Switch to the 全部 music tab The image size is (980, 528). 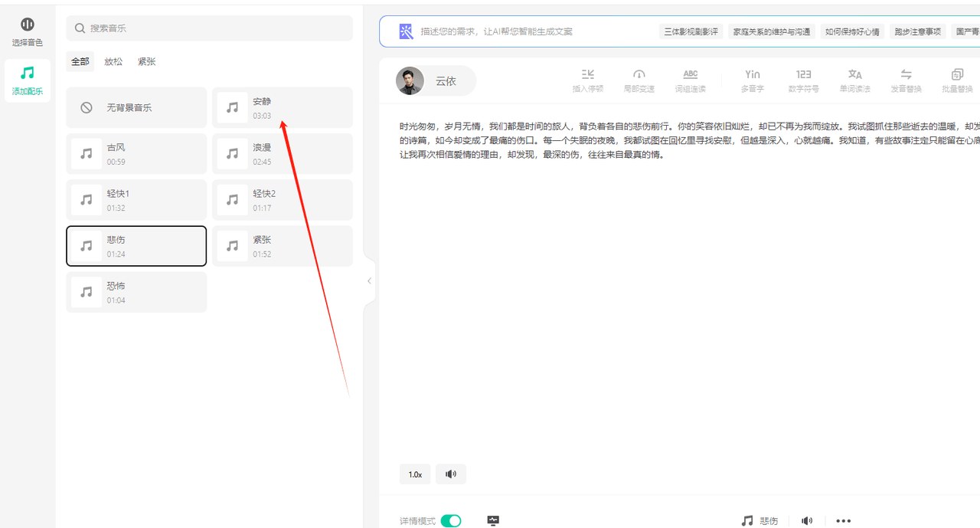[x=80, y=61]
